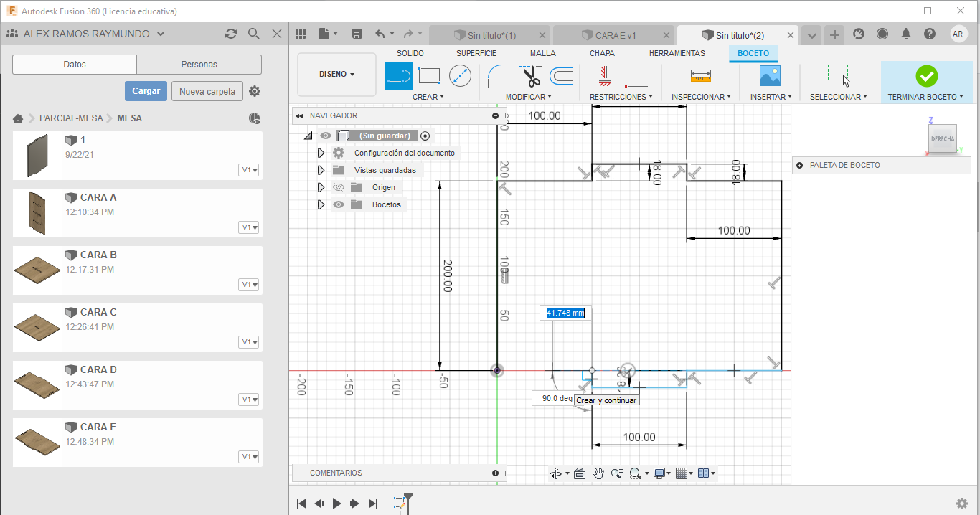
Task: Apply Horizontal/Vertical constraint tool
Action: click(605, 75)
